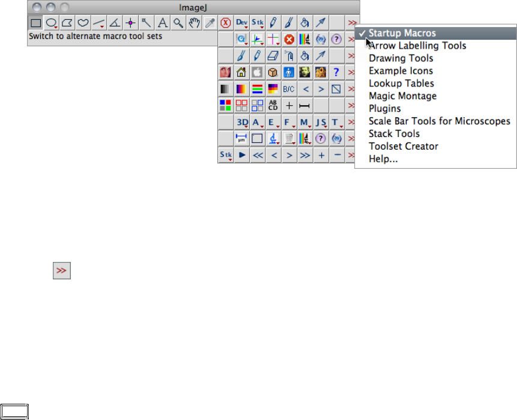Open the Oval selection tool dropdown
Screen dimensions: 517x420
point(52,23)
